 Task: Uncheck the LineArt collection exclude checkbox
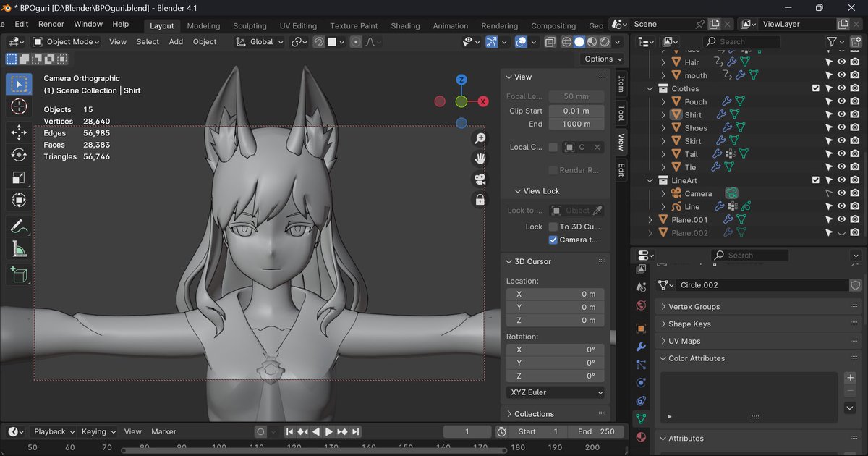coord(816,180)
